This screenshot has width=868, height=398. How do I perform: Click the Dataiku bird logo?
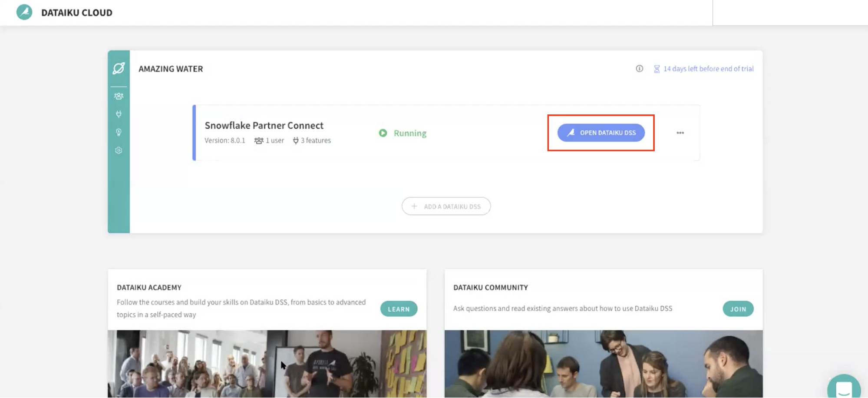pyautogui.click(x=24, y=12)
